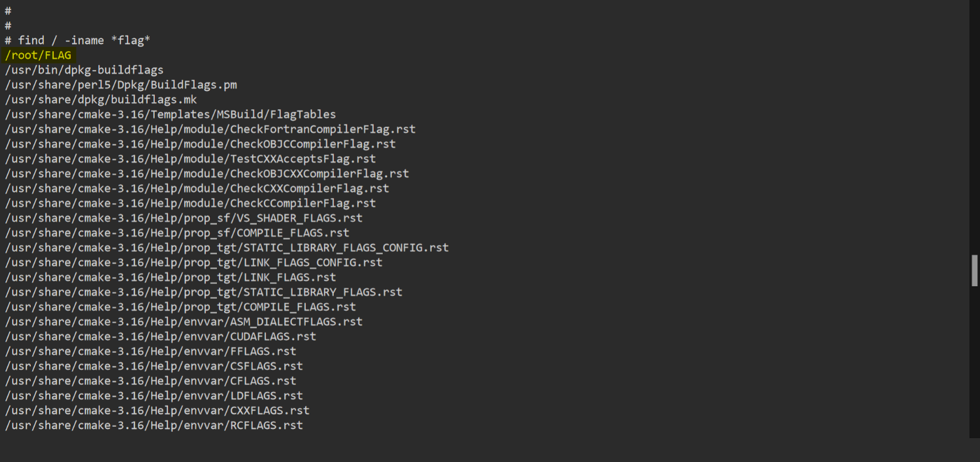Screen dimensions: 980x462
Task: Click the /usr/share/dpkg/buildflags.mk line
Action: coord(101,99)
